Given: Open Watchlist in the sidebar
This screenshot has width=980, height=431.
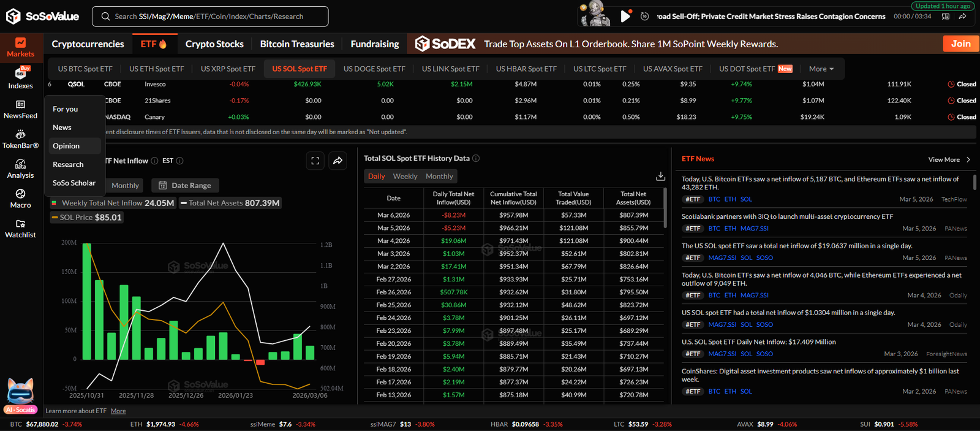Looking at the screenshot, I should tap(20, 228).
